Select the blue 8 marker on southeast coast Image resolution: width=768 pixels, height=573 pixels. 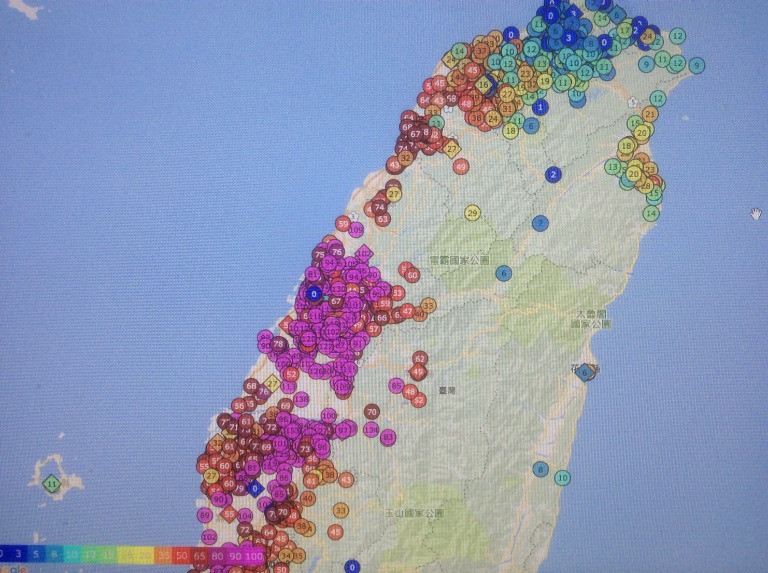point(541,469)
